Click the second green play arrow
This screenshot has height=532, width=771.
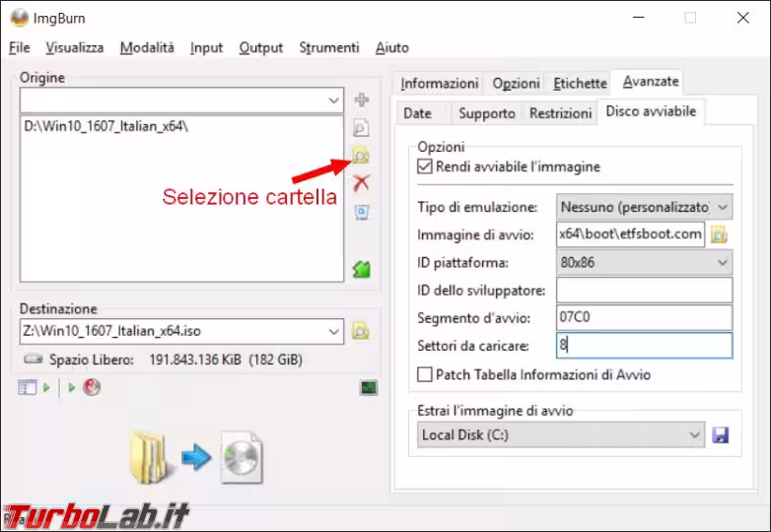[x=71, y=387]
